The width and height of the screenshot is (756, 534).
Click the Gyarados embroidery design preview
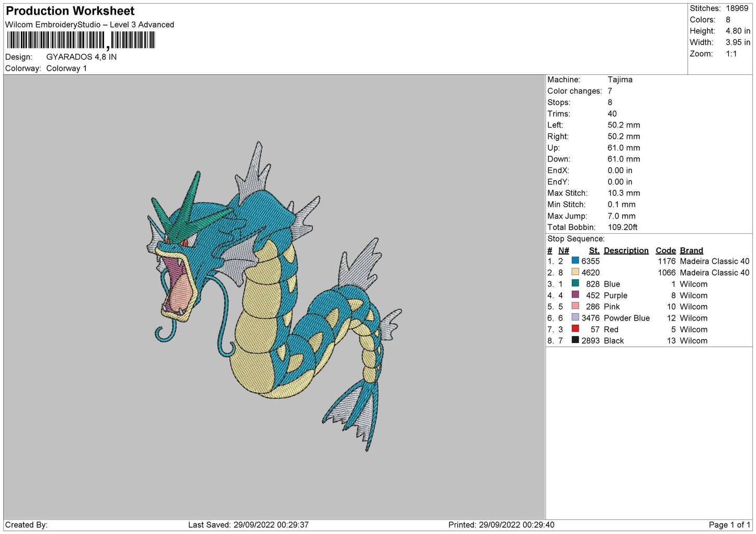(x=274, y=296)
